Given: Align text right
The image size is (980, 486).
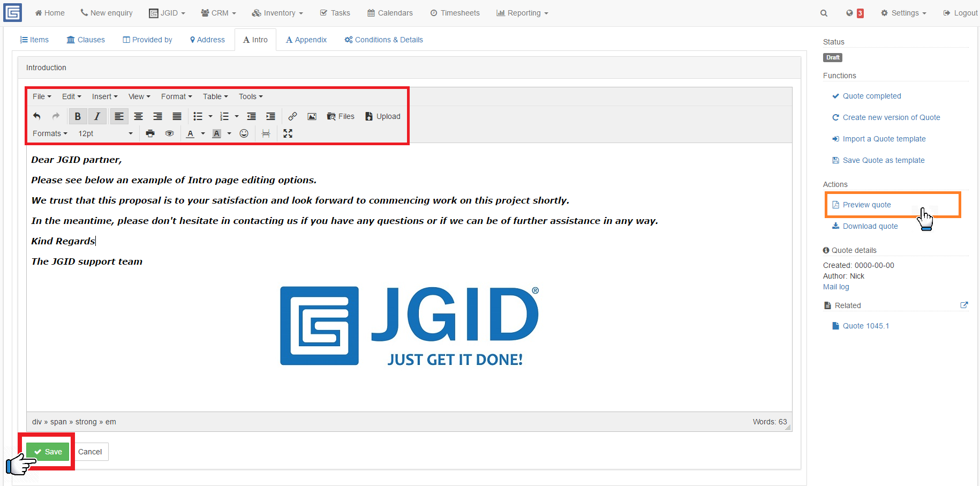Looking at the screenshot, I should pyautogui.click(x=157, y=116).
